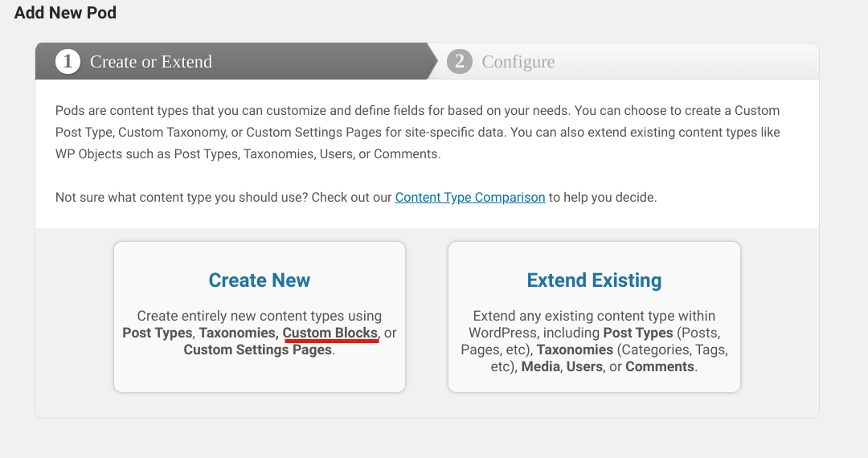Click the step 2 number circle
The width and height of the screenshot is (868, 458).
[x=460, y=61]
